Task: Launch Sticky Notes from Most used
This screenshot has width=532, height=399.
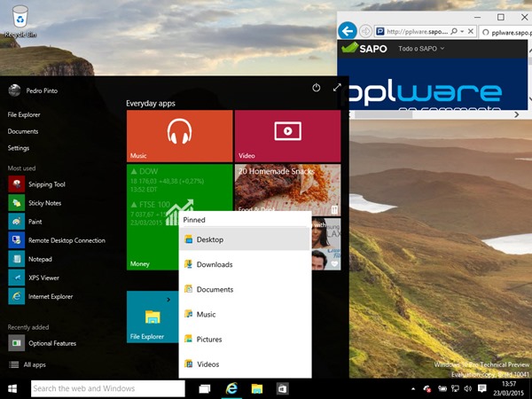Action: click(35, 203)
